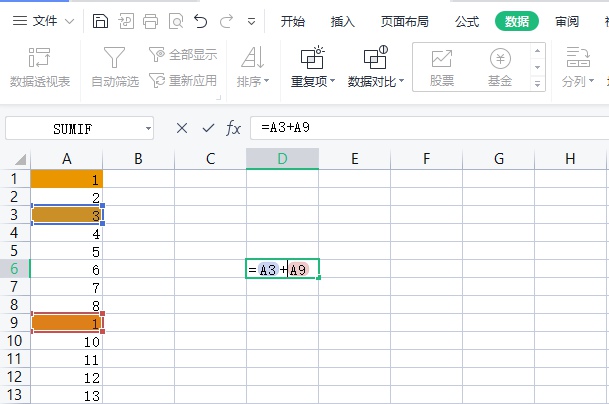Select row 1 header
The height and width of the screenshot is (404, 609).
tap(15, 179)
